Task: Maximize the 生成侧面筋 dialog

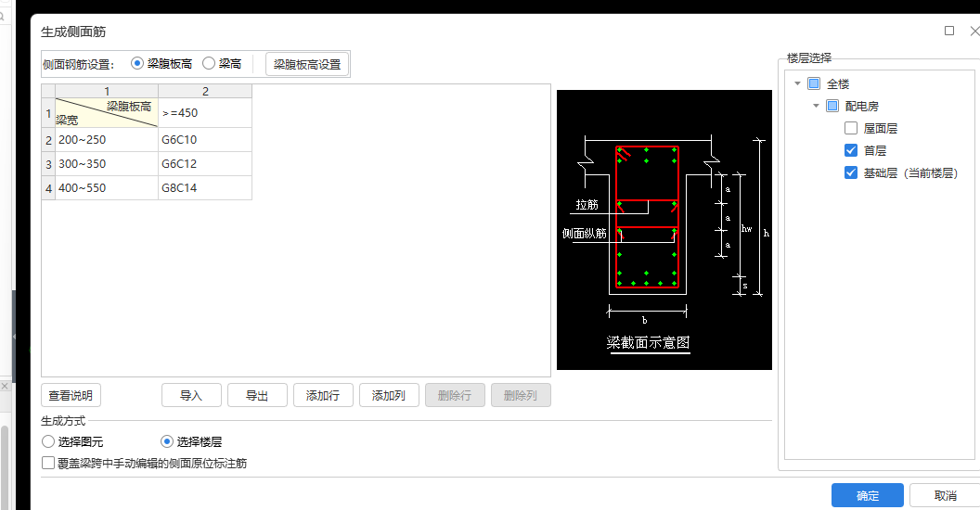Action: [x=949, y=31]
